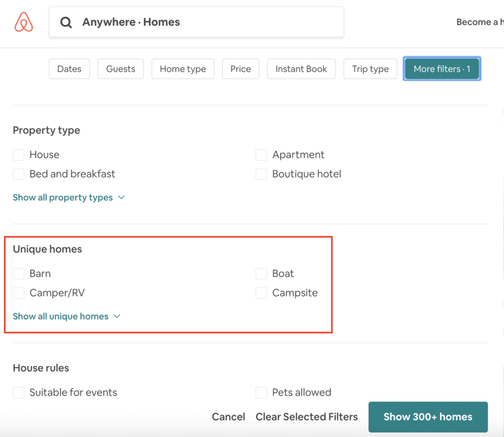504x437 pixels.
Task: Click Clear Selected Filters
Action: coord(307,417)
